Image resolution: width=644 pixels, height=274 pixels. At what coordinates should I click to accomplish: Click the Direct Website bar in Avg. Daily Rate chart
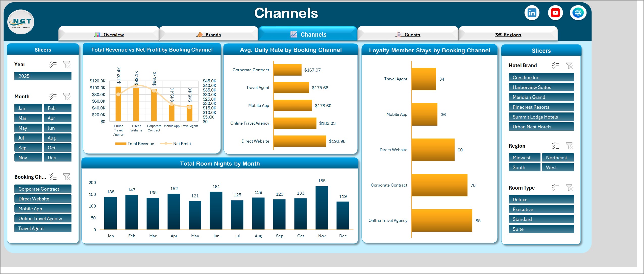pos(300,141)
